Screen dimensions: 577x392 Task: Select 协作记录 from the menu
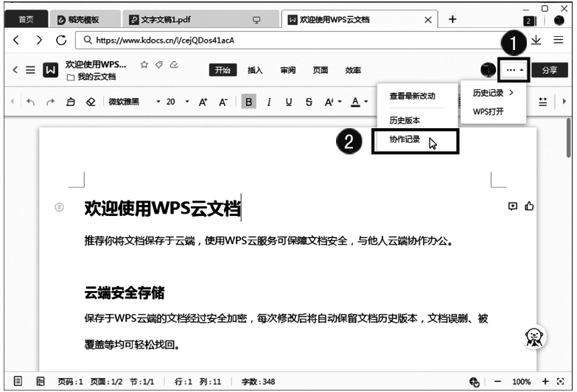click(x=405, y=139)
